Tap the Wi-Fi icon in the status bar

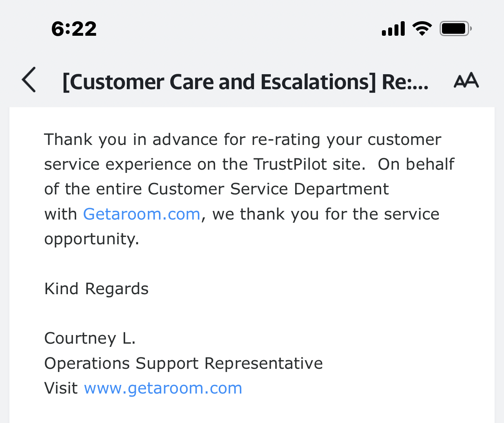[422, 28]
